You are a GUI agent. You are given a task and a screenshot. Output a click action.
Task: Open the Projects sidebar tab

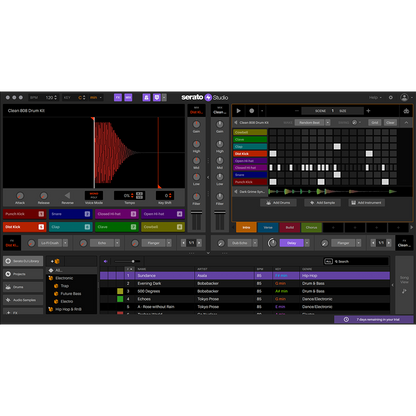coord(23,274)
